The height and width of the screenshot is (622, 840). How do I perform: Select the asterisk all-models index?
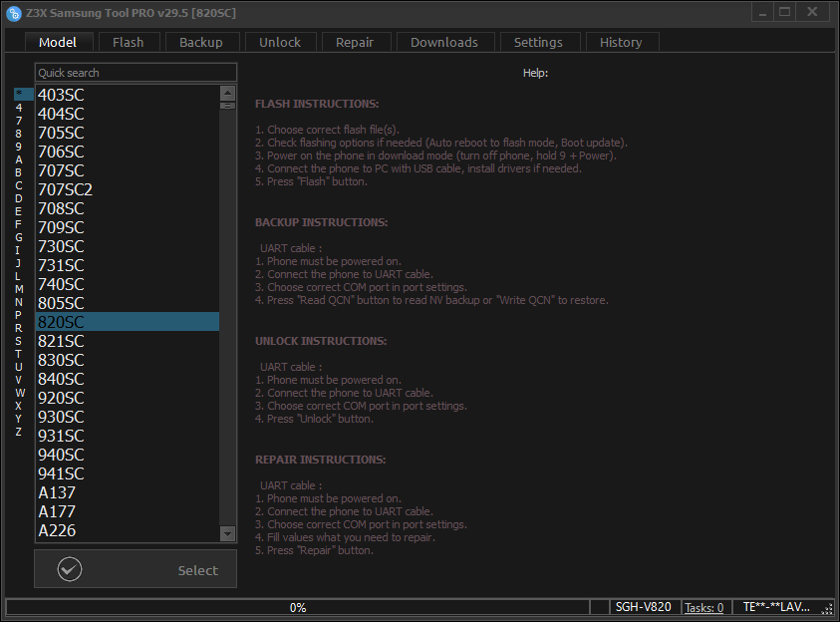coord(18,95)
